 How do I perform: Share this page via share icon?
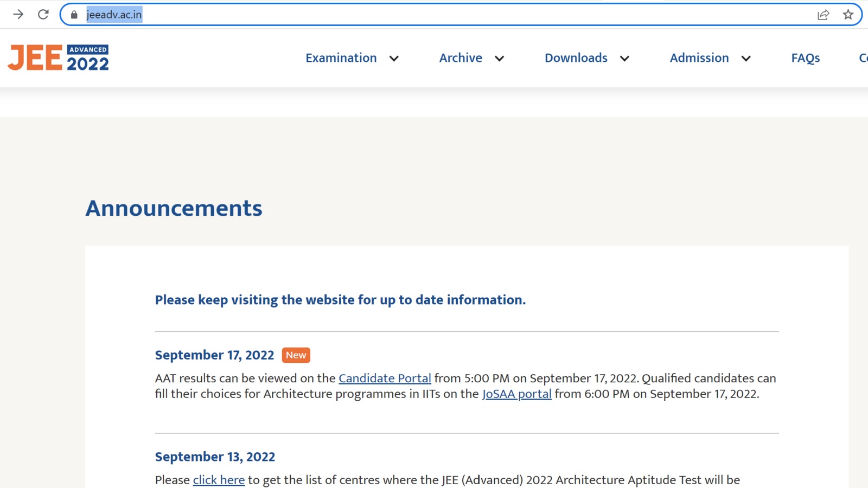point(823,15)
